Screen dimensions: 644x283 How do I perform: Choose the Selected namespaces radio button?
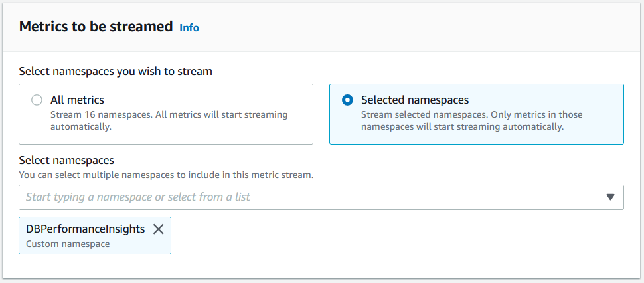[347, 100]
